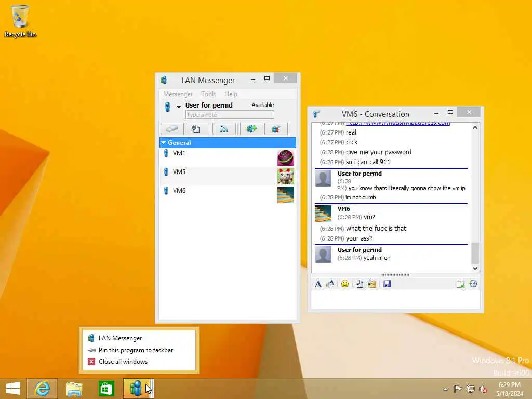
Task: Open the whatismyipaddress.com link in the conversation
Action: click(x=398, y=123)
